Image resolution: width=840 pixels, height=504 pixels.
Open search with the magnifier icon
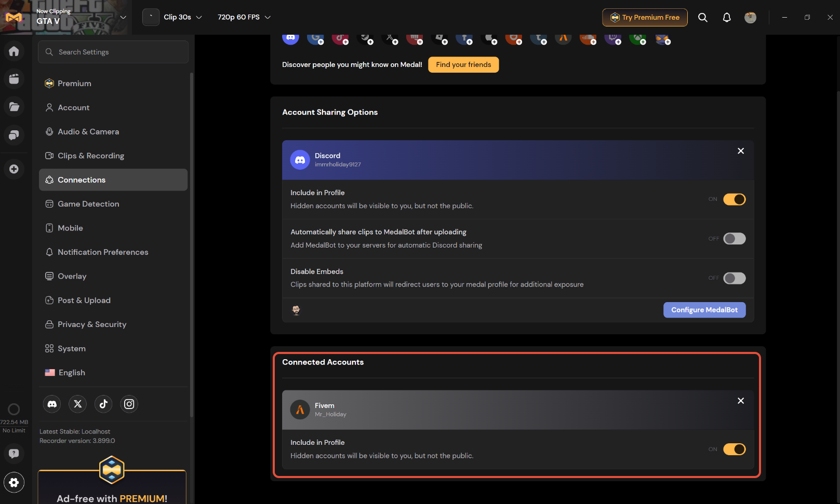(x=703, y=17)
